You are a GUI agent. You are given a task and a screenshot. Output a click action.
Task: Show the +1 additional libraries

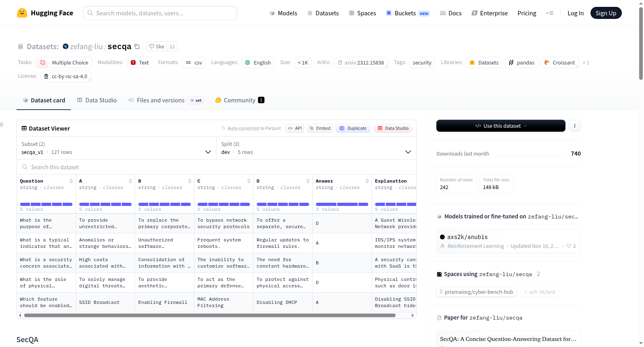pos(586,63)
